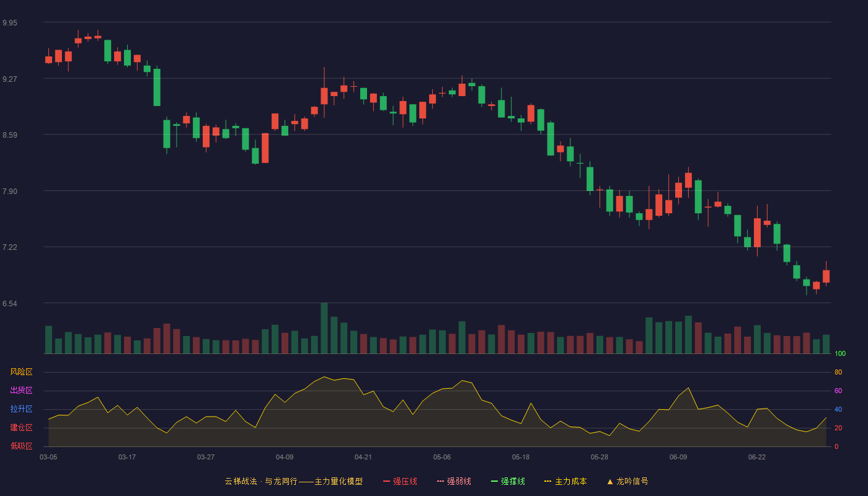Select the 建仓区 zone label
The width and height of the screenshot is (868, 496).
point(21,428)
